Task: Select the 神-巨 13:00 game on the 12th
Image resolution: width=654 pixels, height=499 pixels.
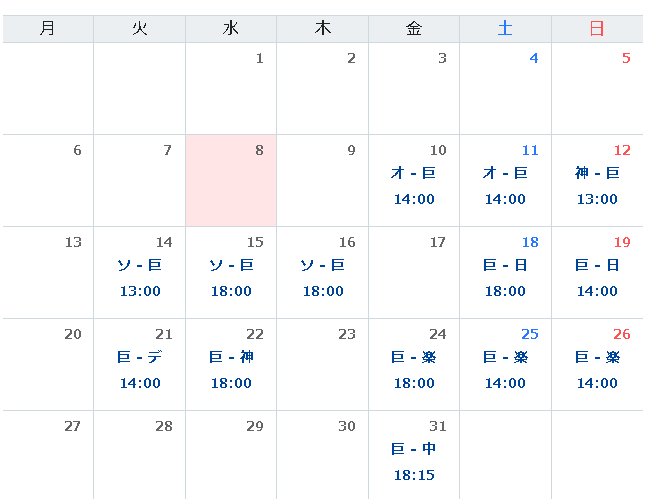Action: tap(597, 186)
